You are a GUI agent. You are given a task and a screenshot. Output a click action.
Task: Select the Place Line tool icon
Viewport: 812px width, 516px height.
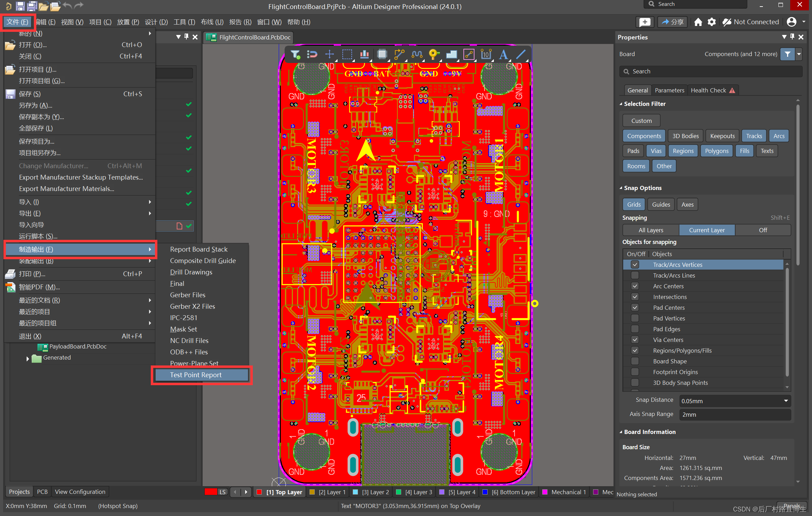tap(521, 54)
